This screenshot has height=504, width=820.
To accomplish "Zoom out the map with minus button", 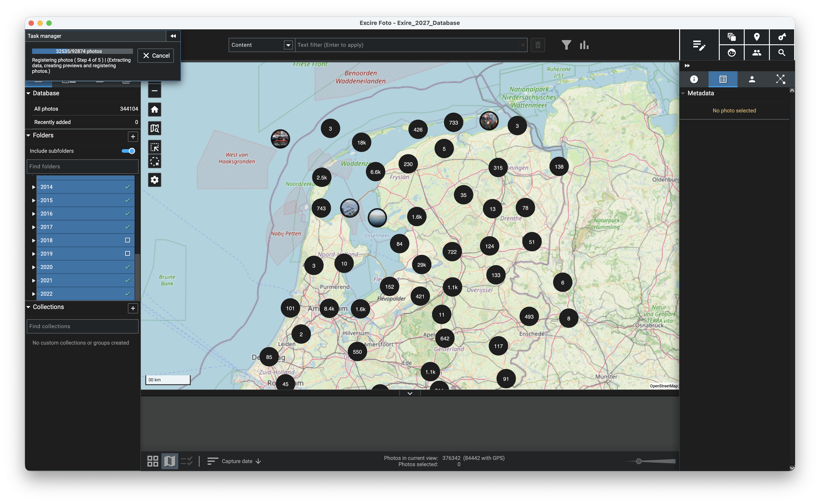I will [154, 91].
